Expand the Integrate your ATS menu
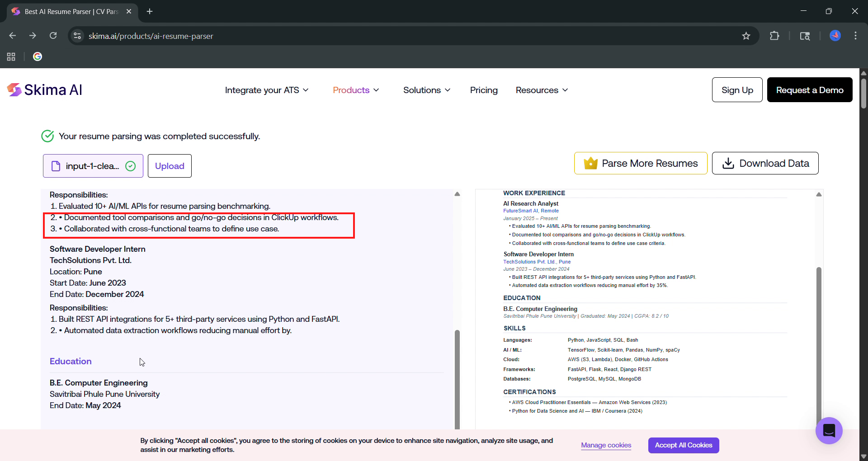868x461 pixels. pyautogui.click(x=267, y=90)
